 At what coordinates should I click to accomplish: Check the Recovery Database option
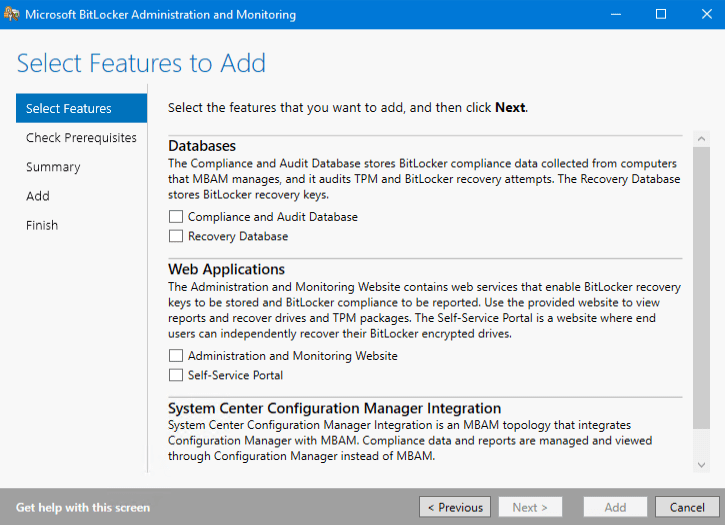pos(176,237)
